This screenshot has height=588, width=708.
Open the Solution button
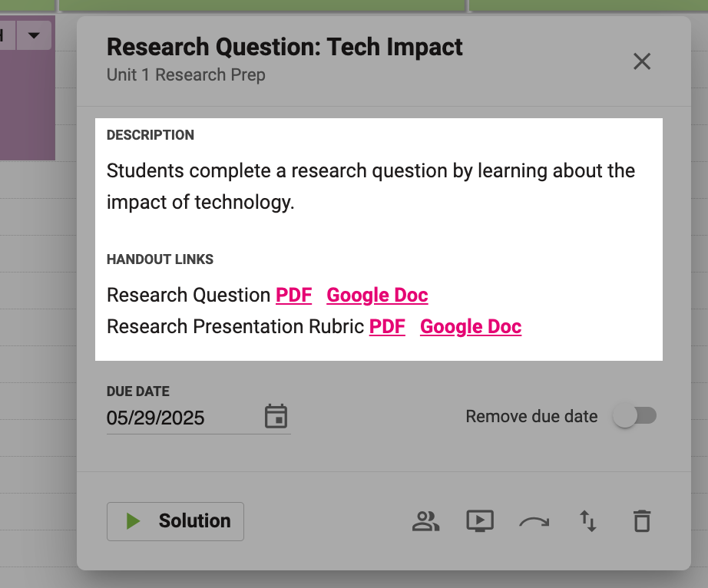[x=175, y=521]
